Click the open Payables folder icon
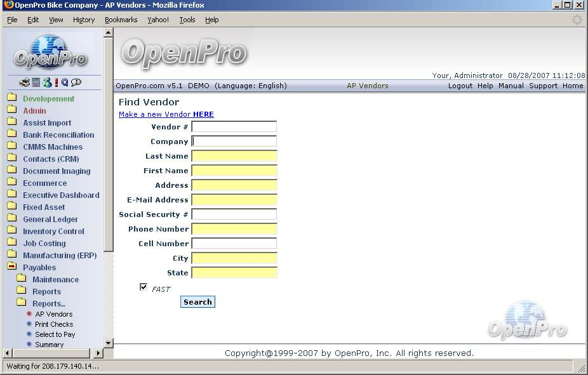This screenshot has width=588, height=375. click(x=11, y=267)
